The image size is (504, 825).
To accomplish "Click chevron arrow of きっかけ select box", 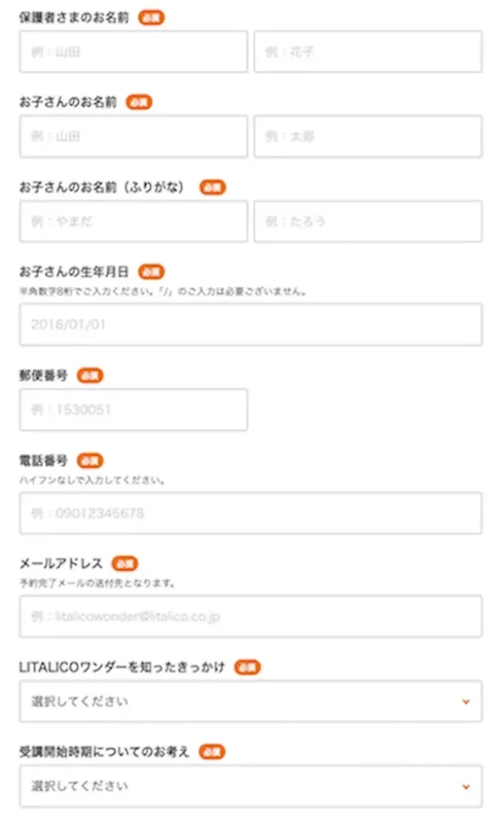I will 465,702.
